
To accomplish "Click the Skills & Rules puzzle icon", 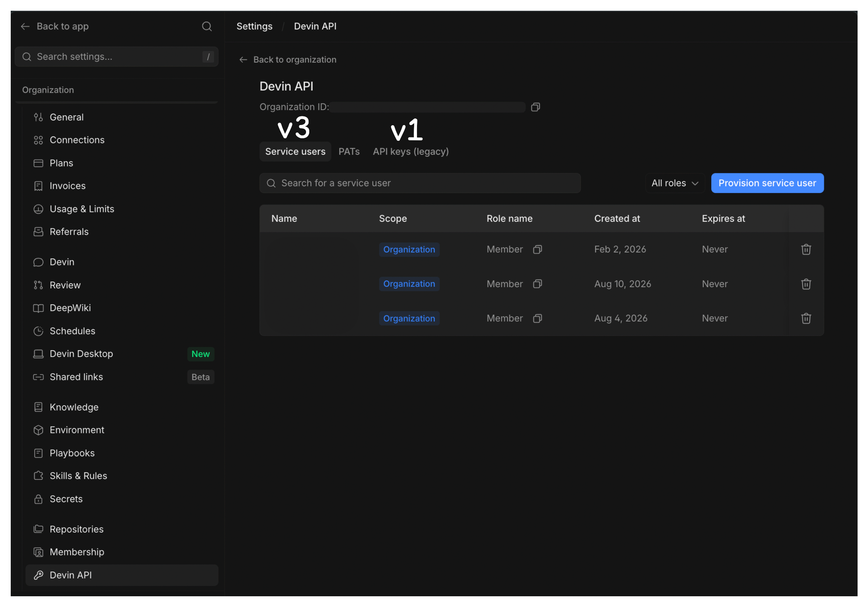I will pos(38,476).
